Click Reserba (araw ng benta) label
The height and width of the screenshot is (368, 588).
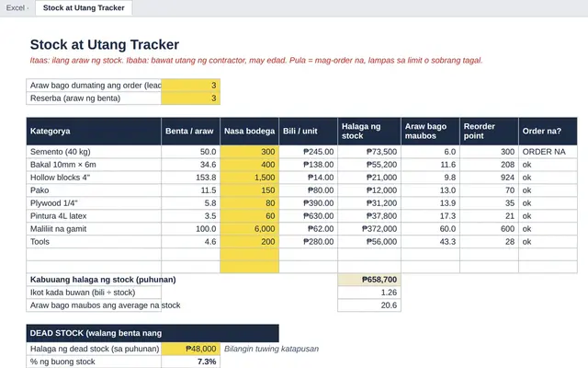(94, 98)
